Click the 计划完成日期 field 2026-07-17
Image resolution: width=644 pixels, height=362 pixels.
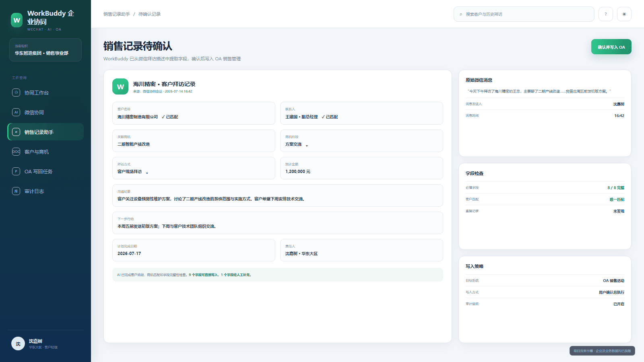194,250
